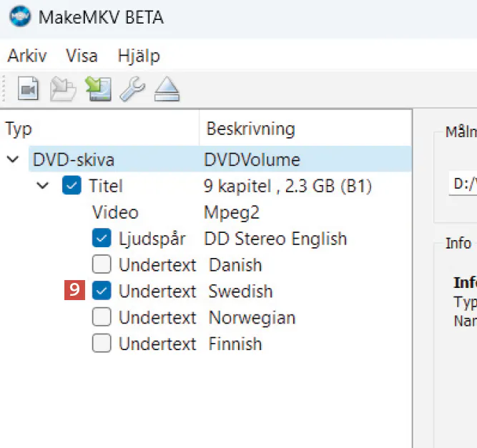Uncheck the Titel checkbox

(72, 186)
